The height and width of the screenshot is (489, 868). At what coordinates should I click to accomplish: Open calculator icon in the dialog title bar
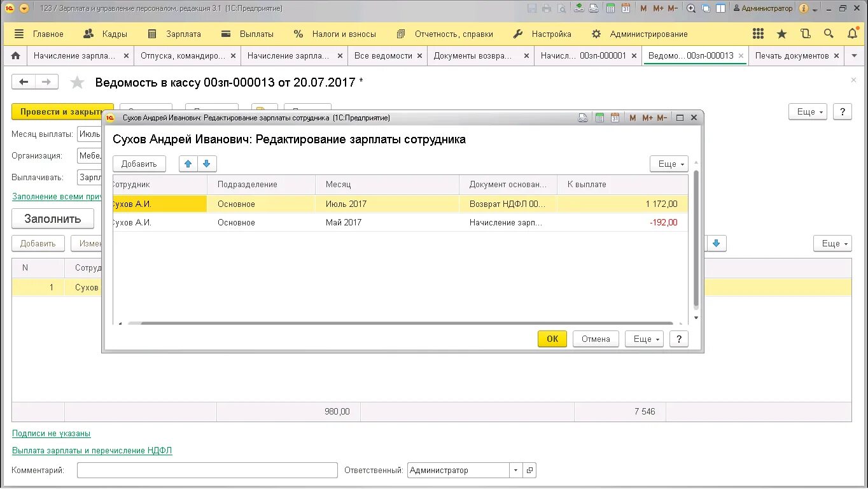pos(599,118)
